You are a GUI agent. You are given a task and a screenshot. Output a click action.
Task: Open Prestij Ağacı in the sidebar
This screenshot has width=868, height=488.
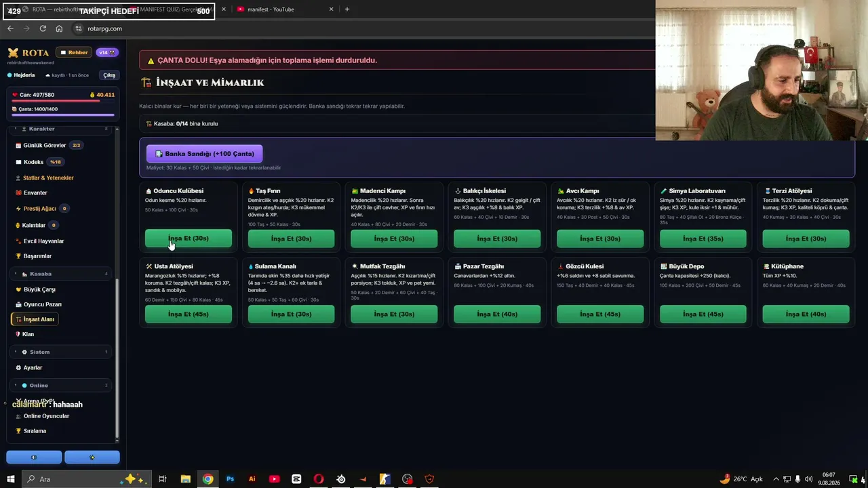pos(42,209)
